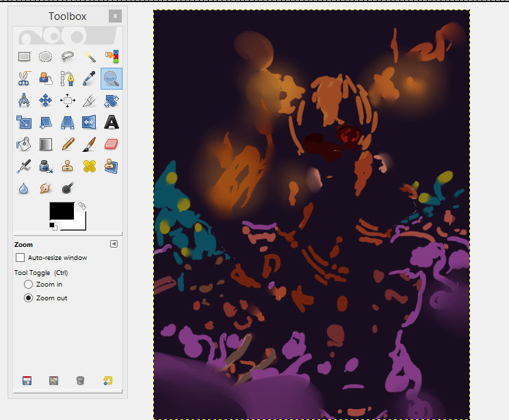The height and width of the screenshot is (420, 509).
Task: Click the painting canvas image
Action: [311, 215]
